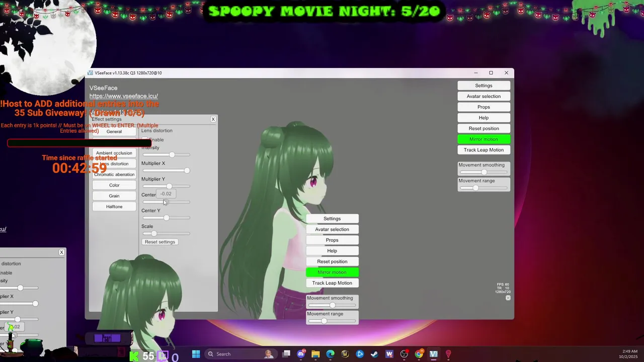Image resolution: width=644 pixels, height=362 pixels.
Task: Click the small X below the FPS readout
Action: pos(508,298)
